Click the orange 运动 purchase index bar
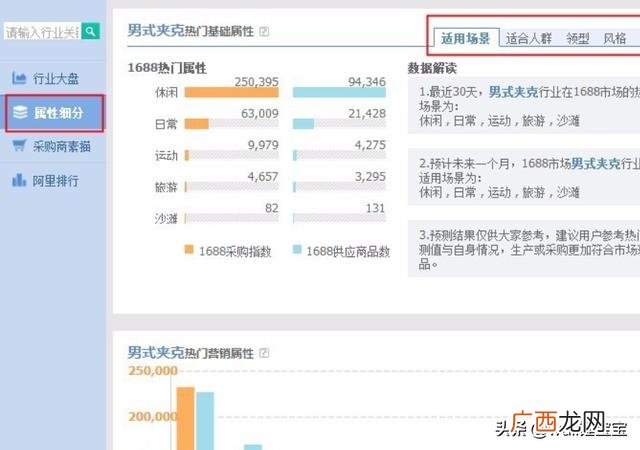Viewport: 640px width, 450px height. [x=187, y=155]
